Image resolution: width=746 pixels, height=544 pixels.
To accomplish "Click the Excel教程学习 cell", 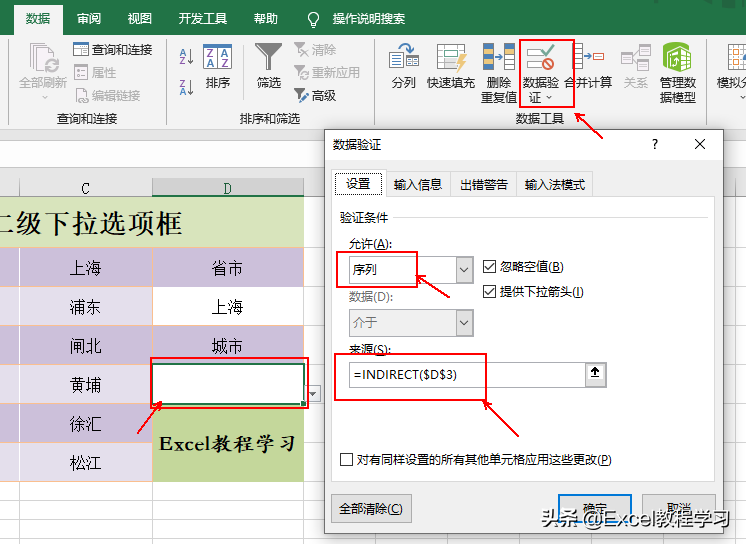I will pyautogui.click(x=227, y=444).
